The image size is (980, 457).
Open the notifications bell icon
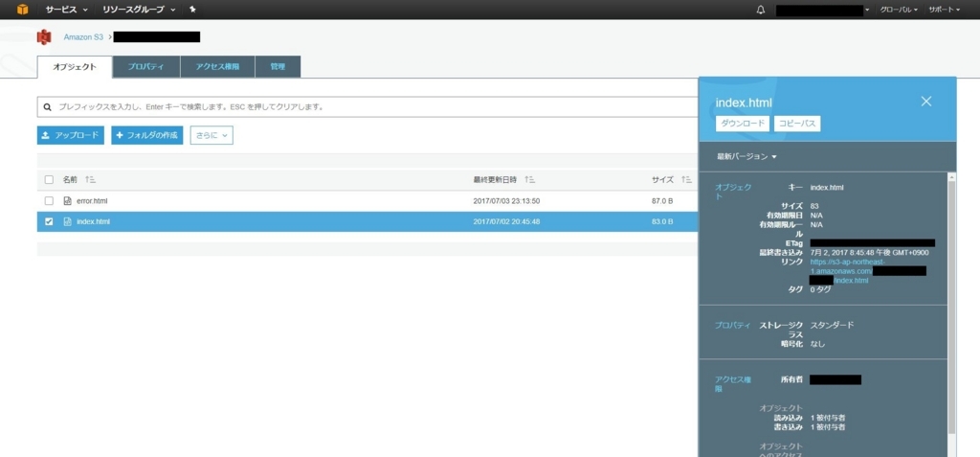tap(761, 10)
